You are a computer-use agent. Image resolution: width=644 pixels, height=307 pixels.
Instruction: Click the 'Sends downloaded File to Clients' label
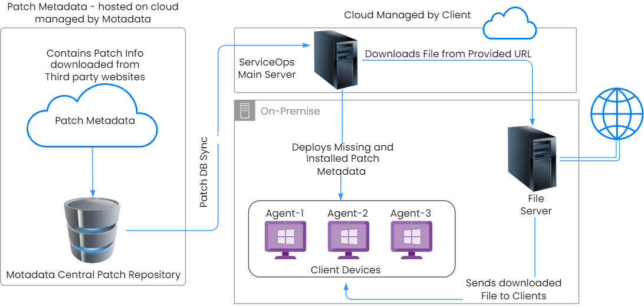(514, 289)
